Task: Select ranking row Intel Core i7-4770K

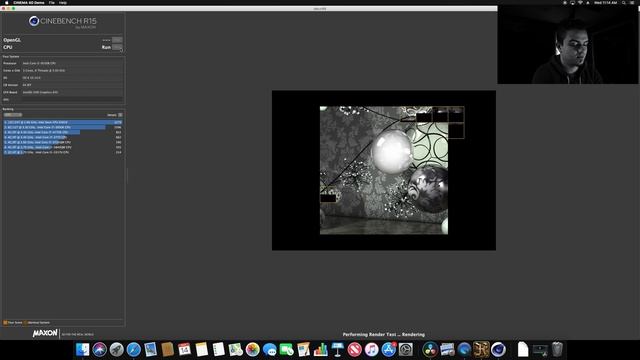Action: point(63,132)
